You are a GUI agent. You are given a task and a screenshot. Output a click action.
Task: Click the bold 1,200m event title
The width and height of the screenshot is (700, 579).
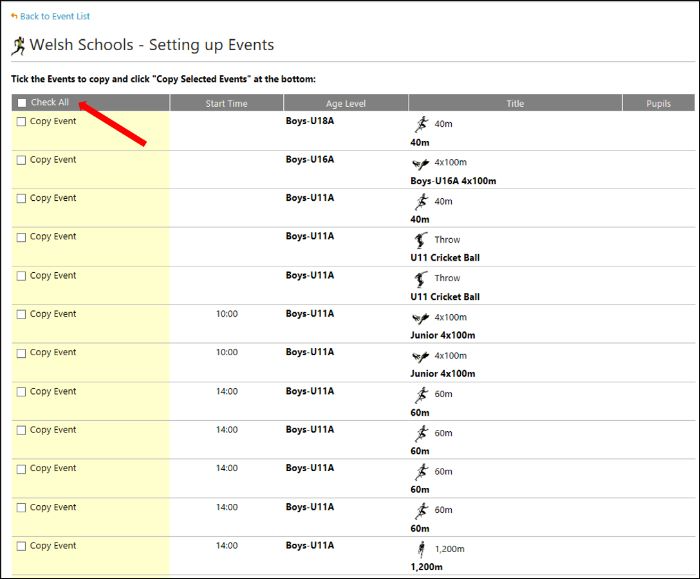pos(426,567)
